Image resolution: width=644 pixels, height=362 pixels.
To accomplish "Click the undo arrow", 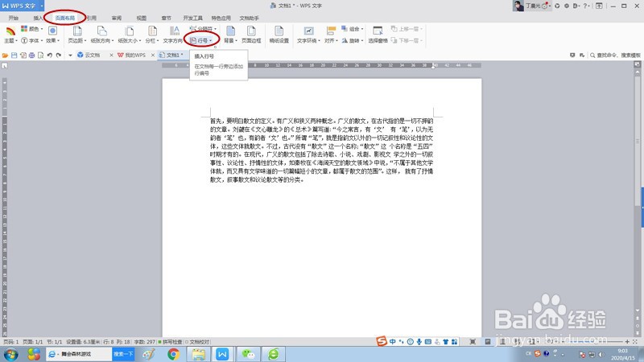I will click(x=50, y=55).
